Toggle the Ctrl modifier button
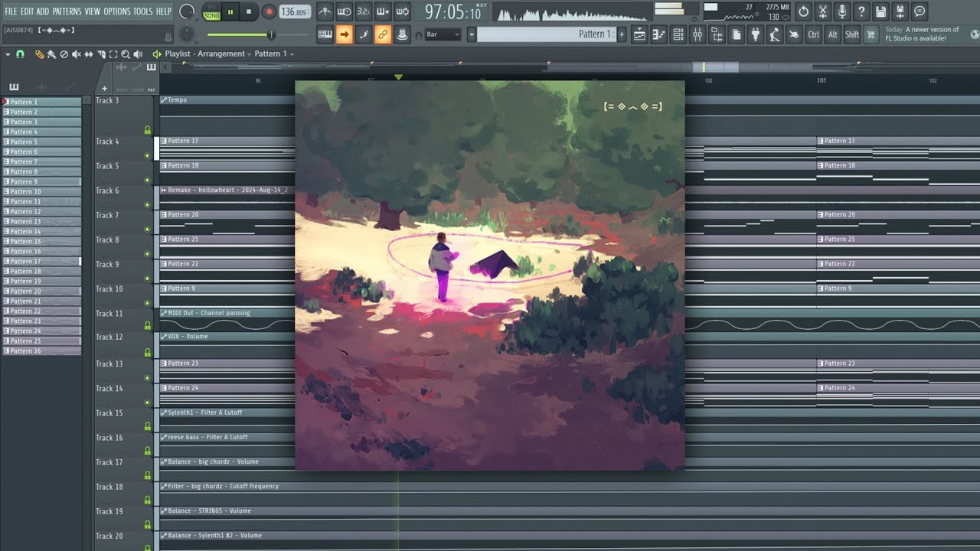Screen dimensions: 980x551 click(813, 34)
